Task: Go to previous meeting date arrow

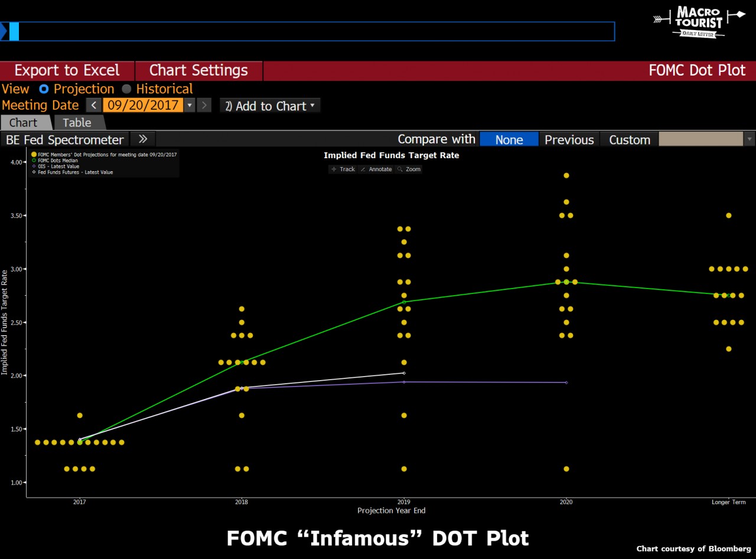Action: [x=94, y=106]
